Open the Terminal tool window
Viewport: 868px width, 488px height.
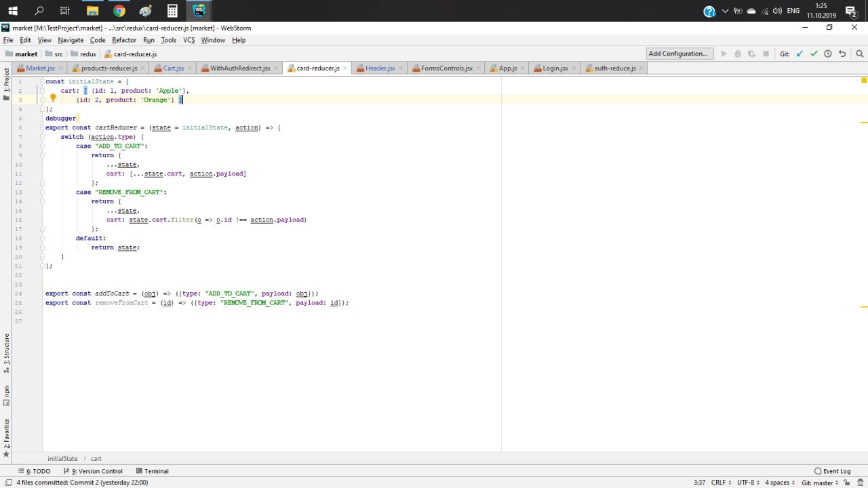(x=152, y=471)
